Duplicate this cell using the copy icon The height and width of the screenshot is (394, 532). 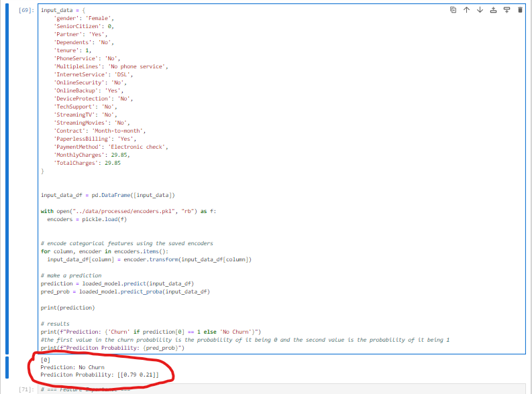pos(454,10)
